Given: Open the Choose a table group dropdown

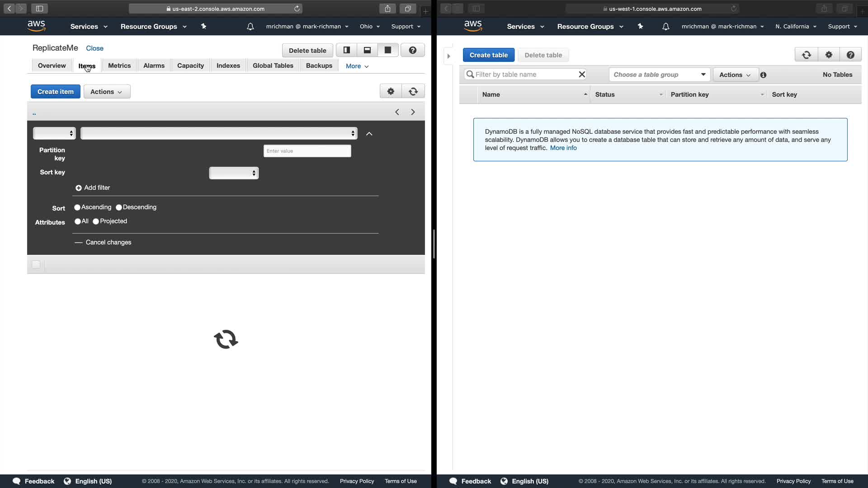Looking at the screenshot, I should (x=659, y=75).
